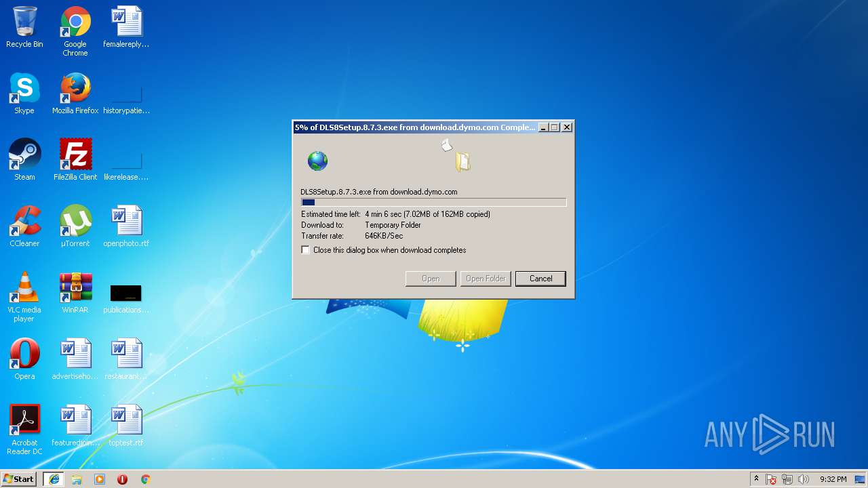Select the µTorrent desktop shortcut
Viewport: 868px width, 488px height.
point(75,226)
